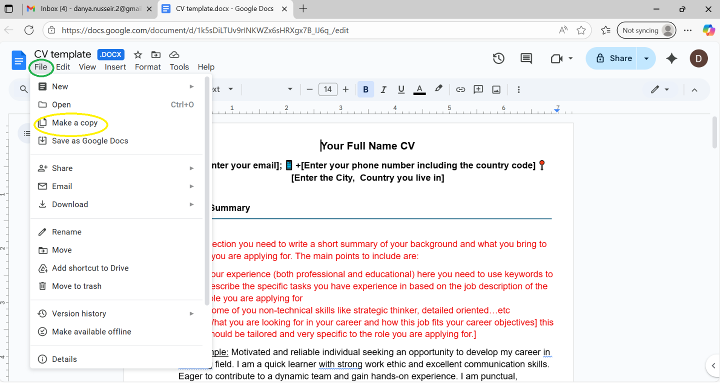Open the Insert menu
This screenshot has height=383, width=720.
coord(115,67)
